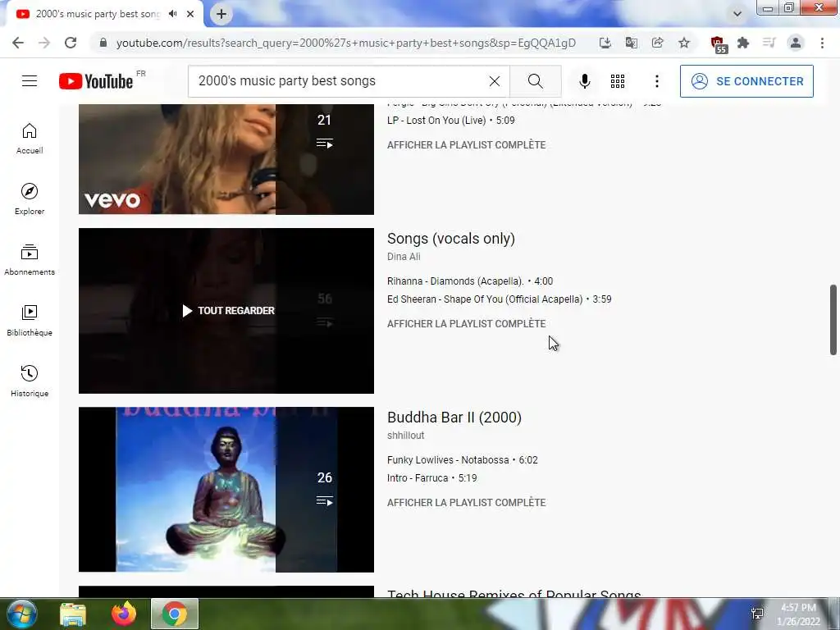The width and height of the screenshot is (840, 630).
Task: Clear the search box with the X icon
Action: [495, 81]
